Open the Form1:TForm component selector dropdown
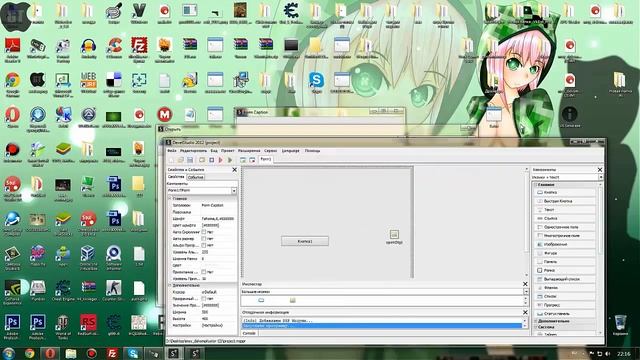640x360 pixels. point(234,191)
